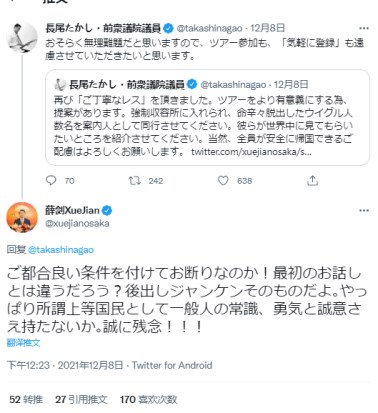Click @takashinagao link after 回复
Image resolution: width=378 pixels, height=413 pixels.
click(x=61, y=250)
